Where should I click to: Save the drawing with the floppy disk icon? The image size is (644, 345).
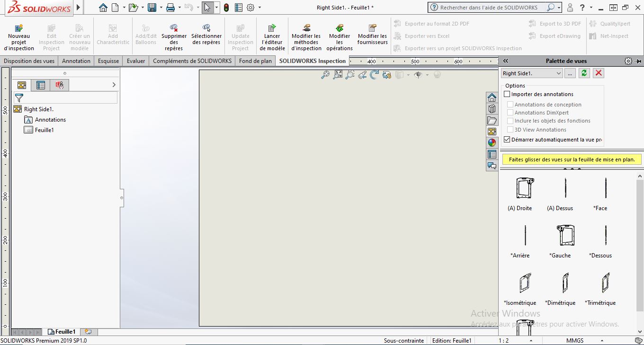coord(152,8)
